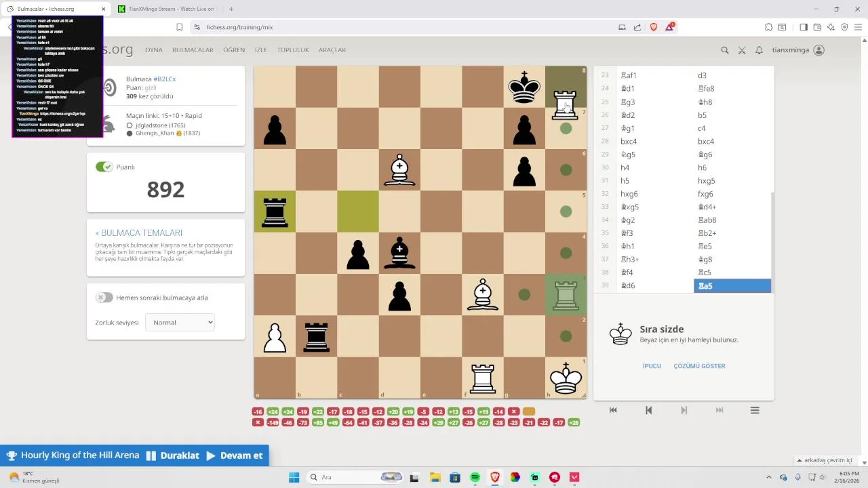Toggle Hemen sonraki bulmacaya atla switch
Viewport: 868px width, 488px height.
[x=104, y=297]
